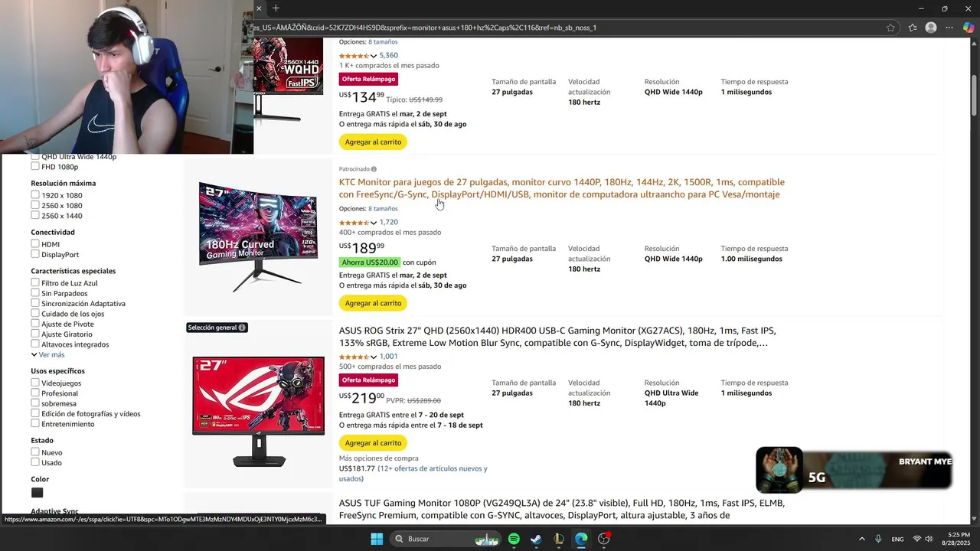This screenshot has width=980, height=551.
Task: Click the Selección general info icon
Action: click(x=242, y=328)
